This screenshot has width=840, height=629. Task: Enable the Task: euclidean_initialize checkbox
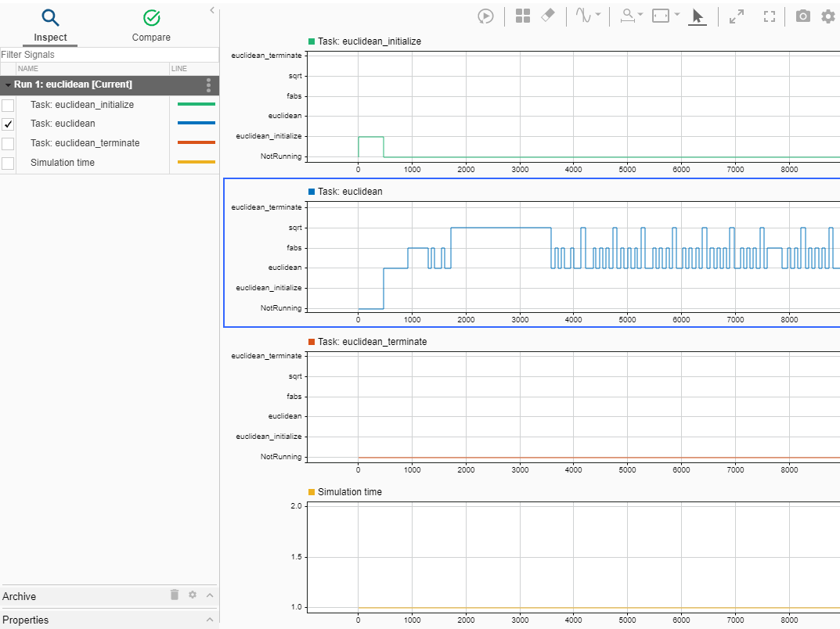pos(8,105)
